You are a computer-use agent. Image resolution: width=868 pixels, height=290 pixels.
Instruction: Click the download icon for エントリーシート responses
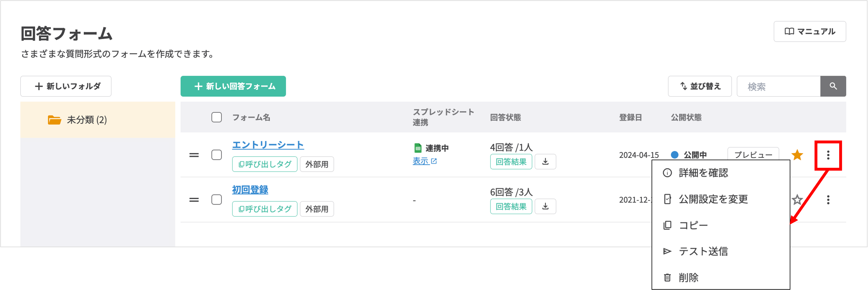545,162
